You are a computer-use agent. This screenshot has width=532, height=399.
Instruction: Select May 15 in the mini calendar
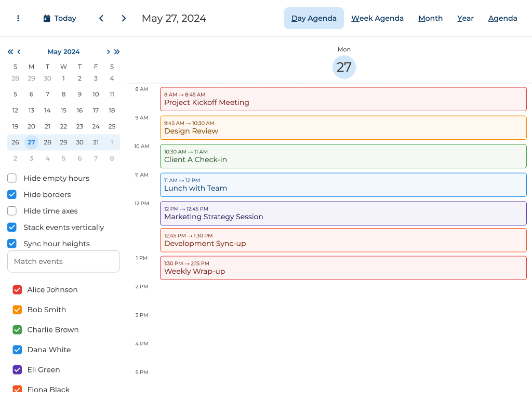[63, 110]
